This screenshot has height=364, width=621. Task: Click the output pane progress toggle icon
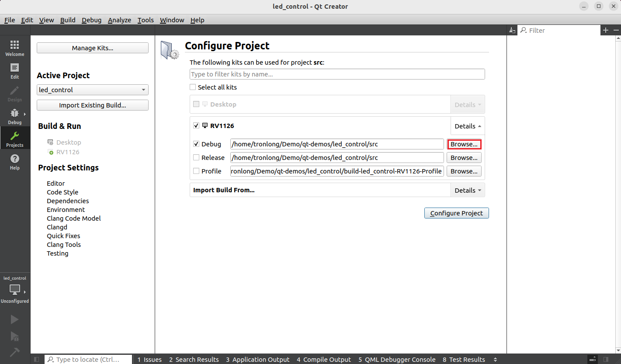(592, 360)
